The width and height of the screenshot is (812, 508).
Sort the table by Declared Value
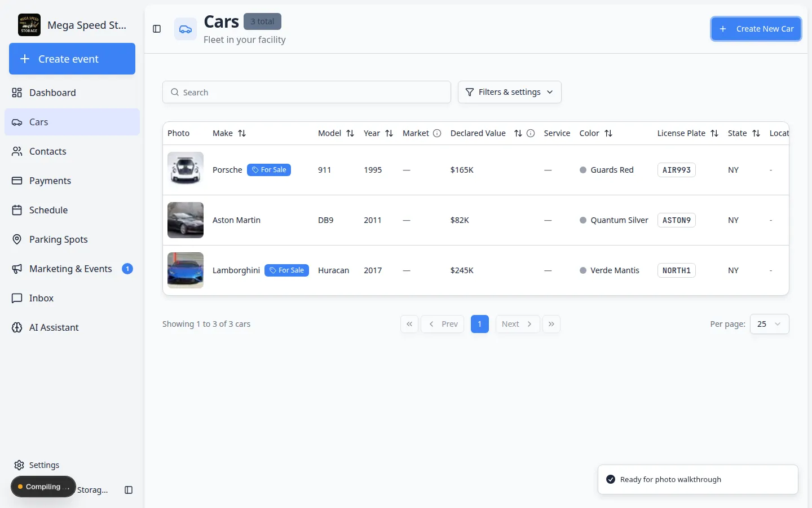[x=518, y=133]
